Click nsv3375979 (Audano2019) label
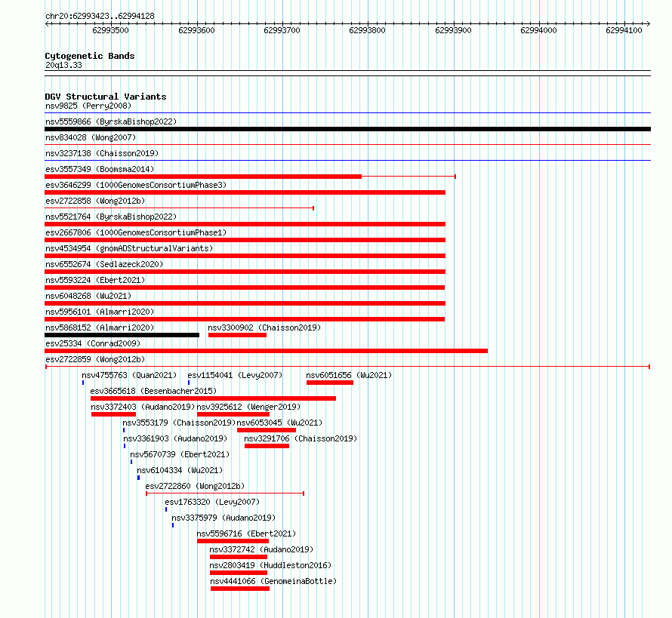The image size is (672, 618). click(x=223, y=518)
